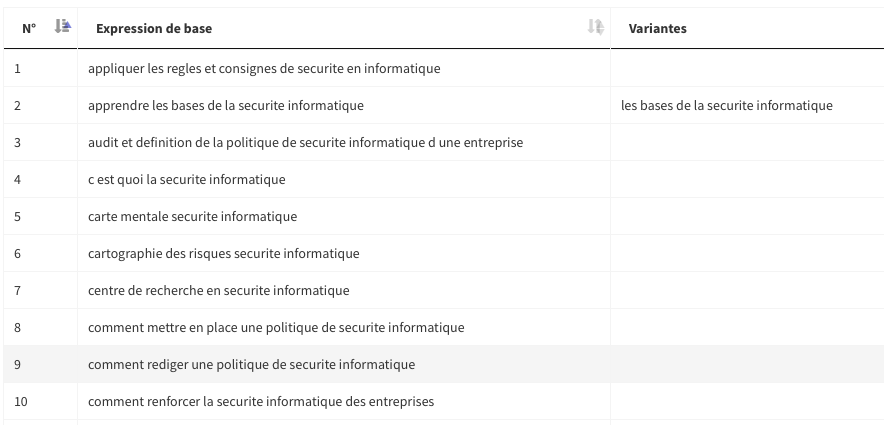Select carte mentale securite informatique row

pos(192,217)
